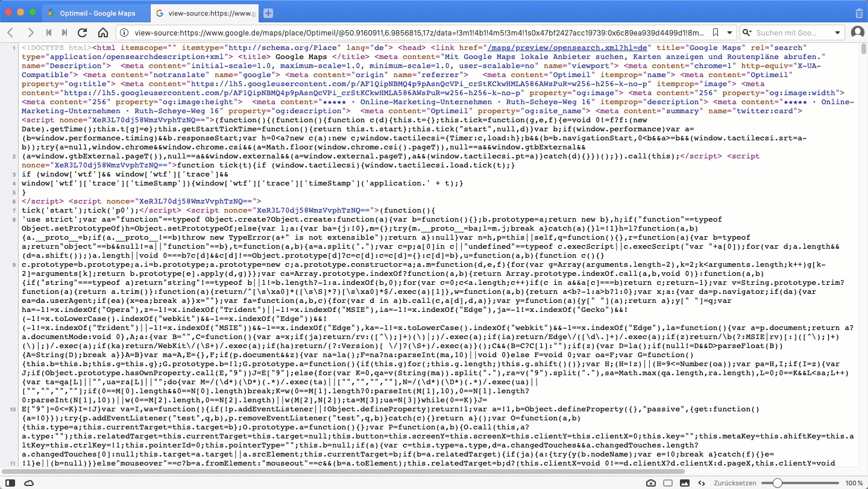This screenshot has width=868, height=489.
Task: Expand the address bar history dropdown
Action: point(729,33)
